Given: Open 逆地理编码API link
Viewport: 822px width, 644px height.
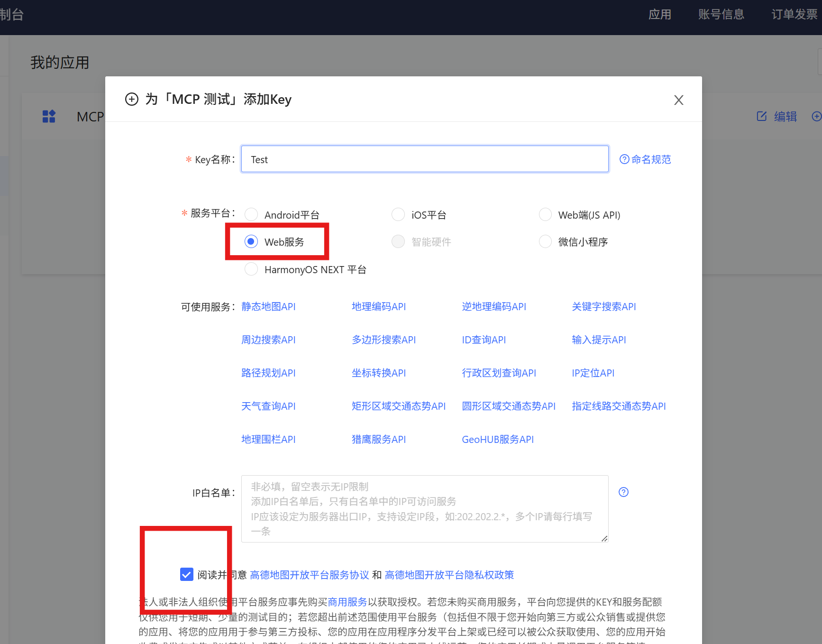Looking at the screenshot, I should [494, 307].
